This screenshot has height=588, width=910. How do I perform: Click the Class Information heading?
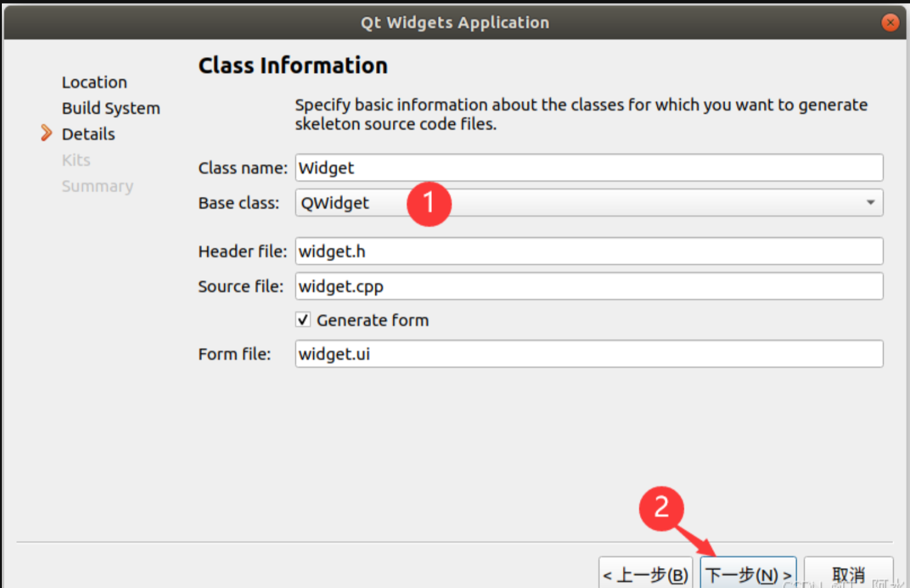293,65
